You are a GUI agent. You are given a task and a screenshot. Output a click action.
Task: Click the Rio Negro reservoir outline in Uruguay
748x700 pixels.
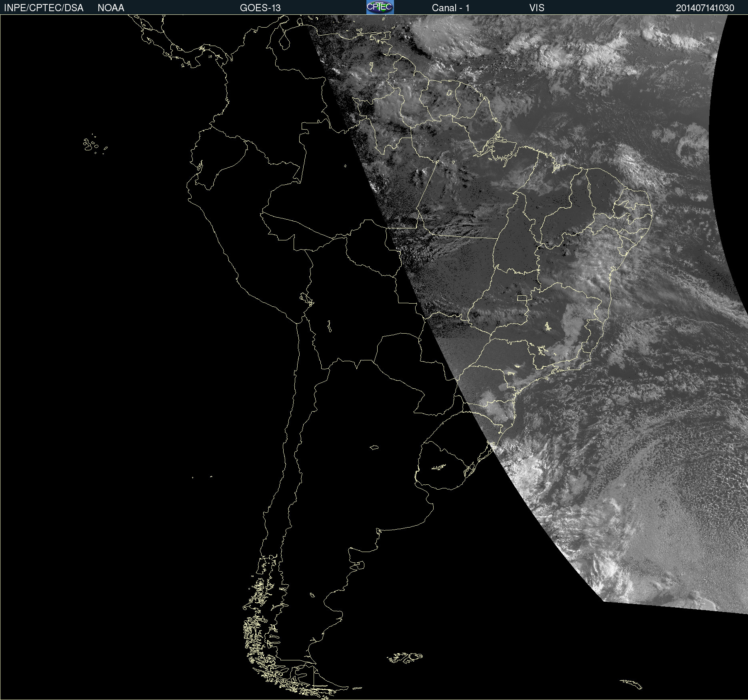click(439, 467)
